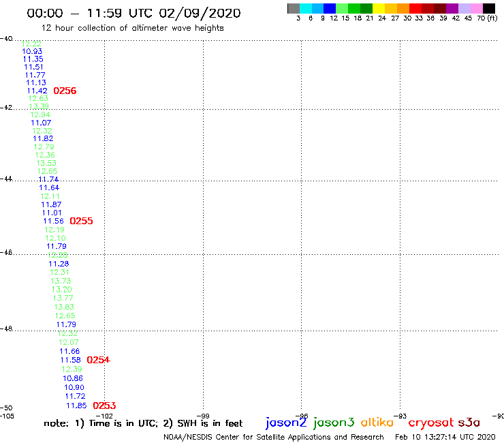The image size is (504, 443).
Task: Select the green value 12.63
Action: click(x=38, y=98)
